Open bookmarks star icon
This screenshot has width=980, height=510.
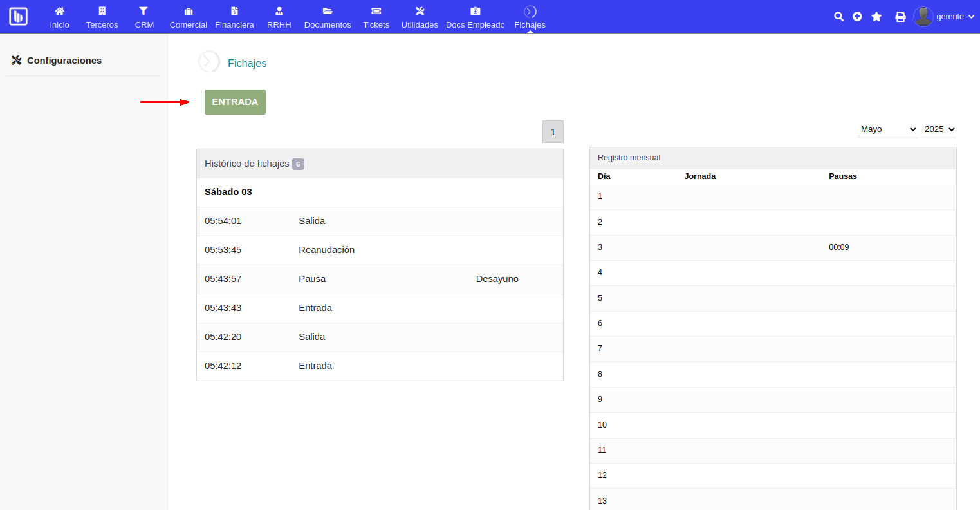coord(876,17)
